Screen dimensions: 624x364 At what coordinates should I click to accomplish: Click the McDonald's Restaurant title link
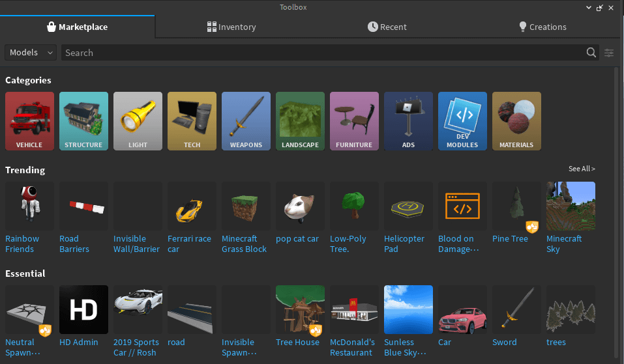coord(352,348)
